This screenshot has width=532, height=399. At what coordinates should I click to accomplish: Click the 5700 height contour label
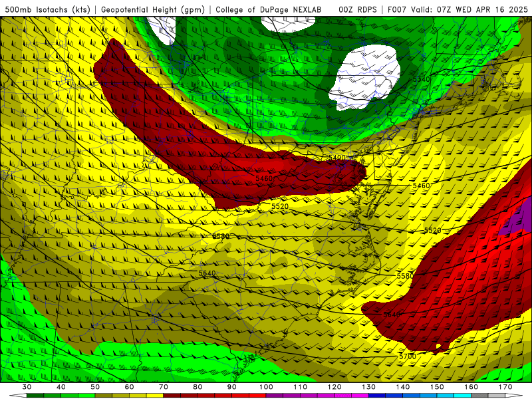[408, 356]
